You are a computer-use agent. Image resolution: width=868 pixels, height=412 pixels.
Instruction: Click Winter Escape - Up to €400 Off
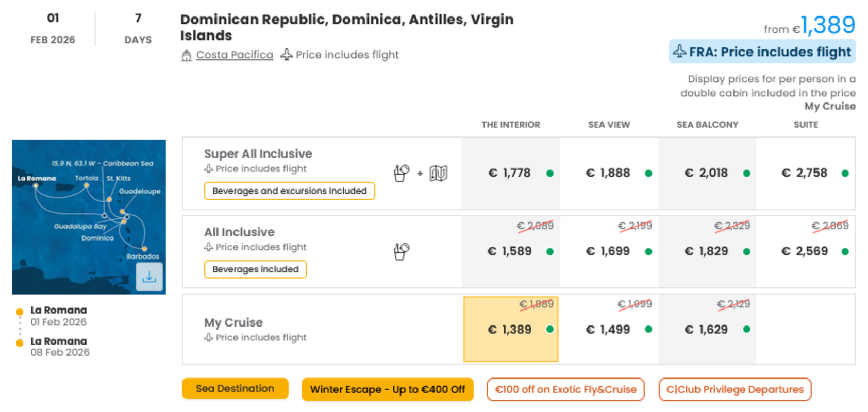(x=388, y=389)
